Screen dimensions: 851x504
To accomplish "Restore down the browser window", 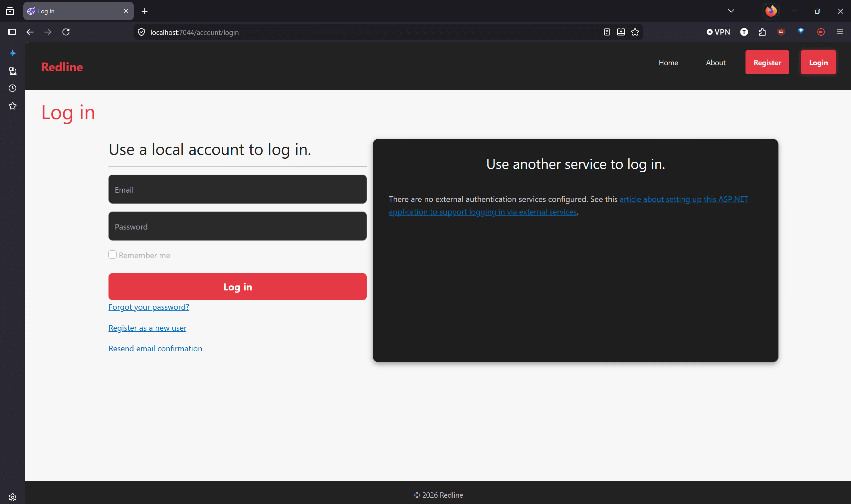I will (x=817, y=11).
